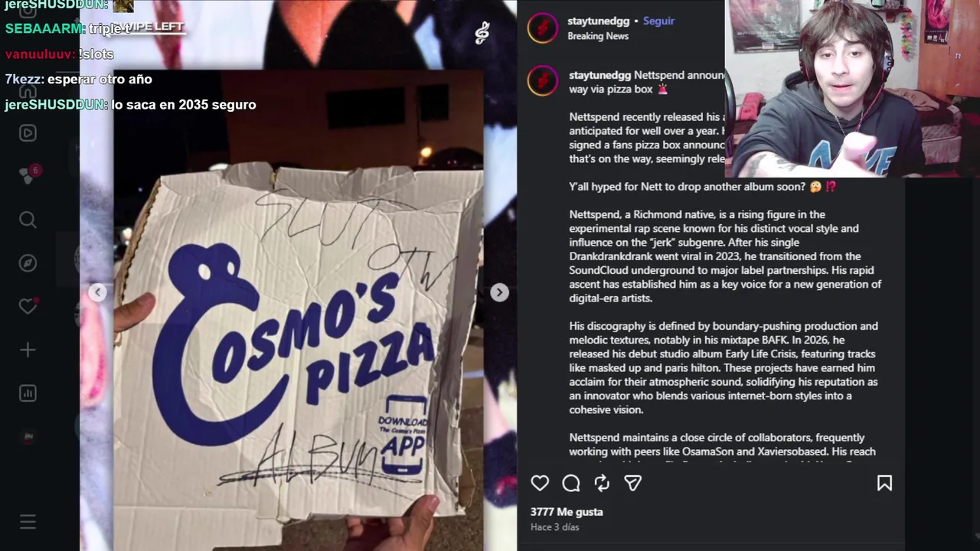The height and width of the screenshot is (551, 980).
Task: Open Search from the left sidebar
Action: pos(28,220)
